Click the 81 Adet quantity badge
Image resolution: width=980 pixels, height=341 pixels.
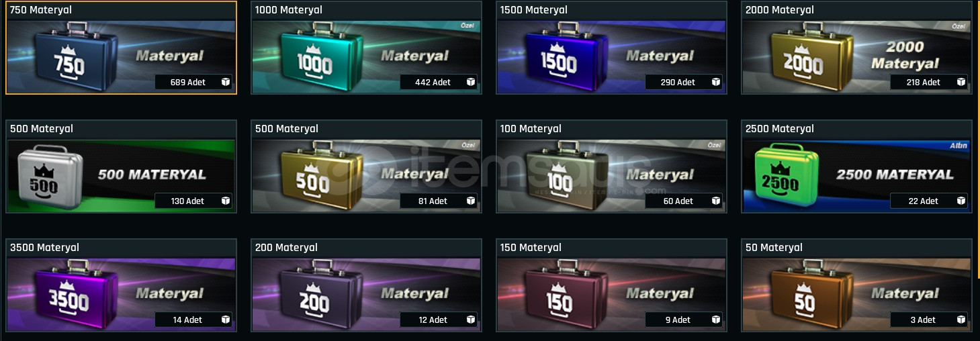439,201
